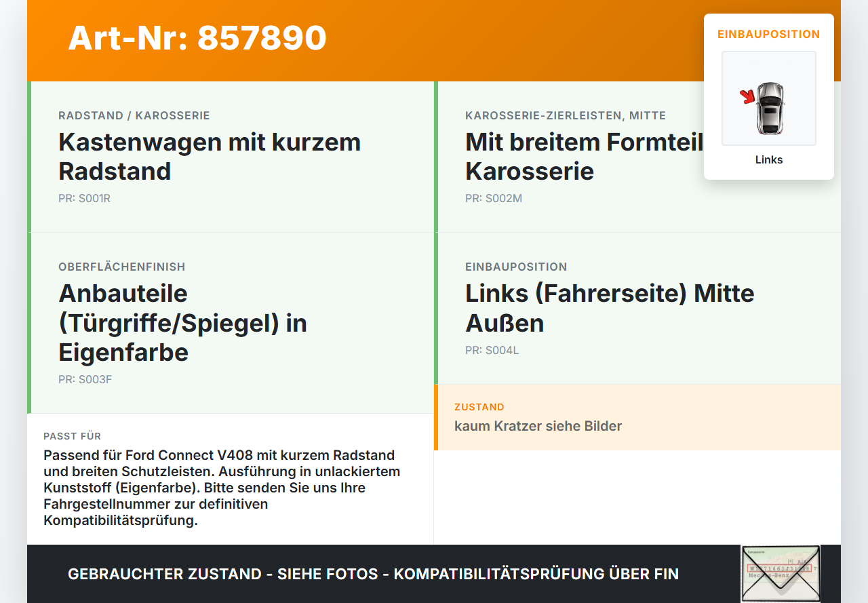The width and height of the screenshot is (868, 603).
Task: Open the crossed-out vehicle registration thumbnail
Action: (x=781, y=574)
